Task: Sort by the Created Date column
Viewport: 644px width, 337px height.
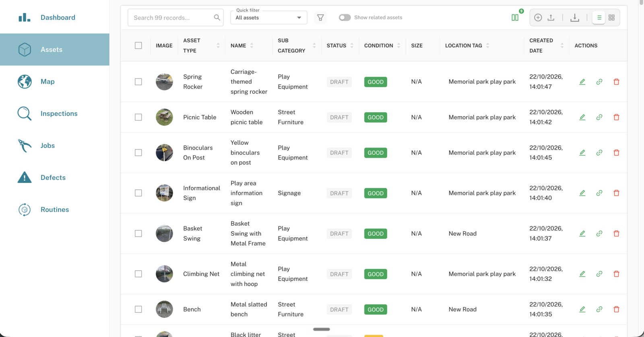Action: pyautogui.click(x=562, y=45)
